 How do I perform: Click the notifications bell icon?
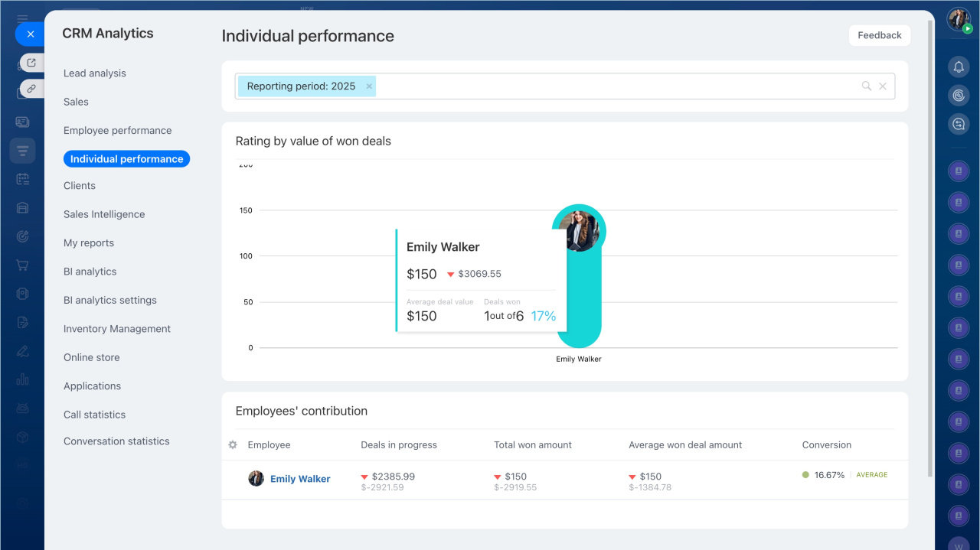coord(959,67)
